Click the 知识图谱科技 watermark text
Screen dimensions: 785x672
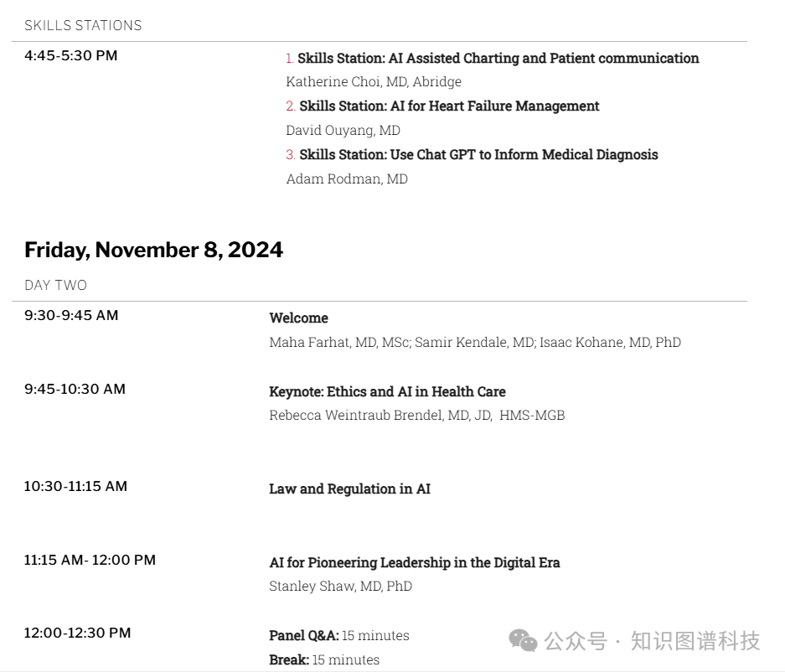point(695,641)
